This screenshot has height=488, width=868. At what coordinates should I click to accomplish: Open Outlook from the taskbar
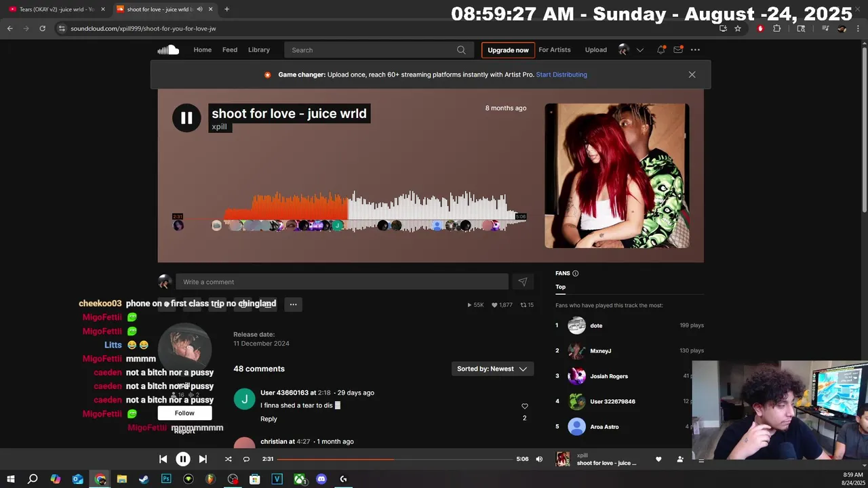[77, 479]
